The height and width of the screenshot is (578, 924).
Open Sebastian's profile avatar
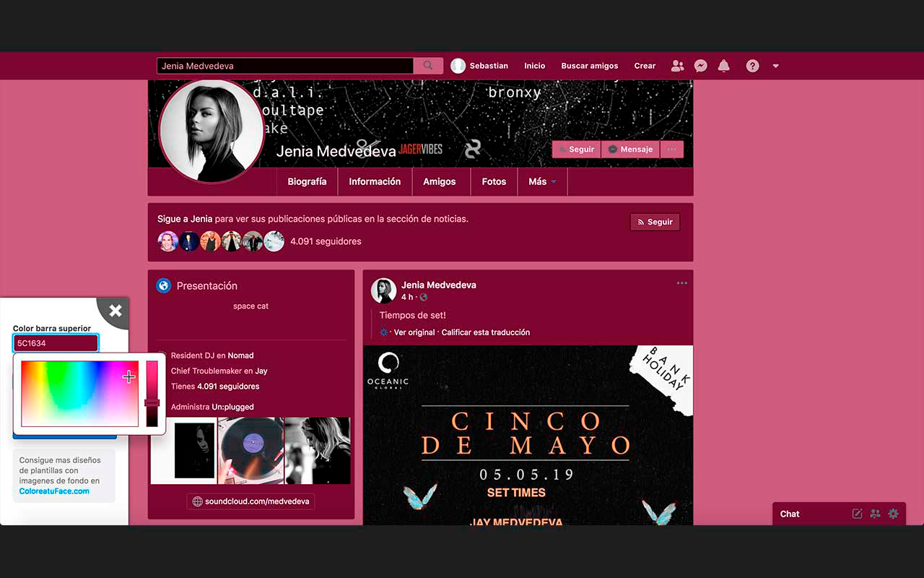(458, 66)
